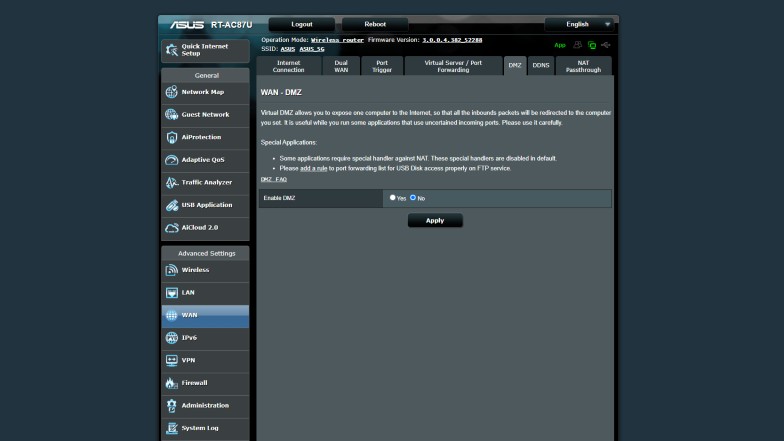Select Yes for Enable DMZ

(392, 198)
